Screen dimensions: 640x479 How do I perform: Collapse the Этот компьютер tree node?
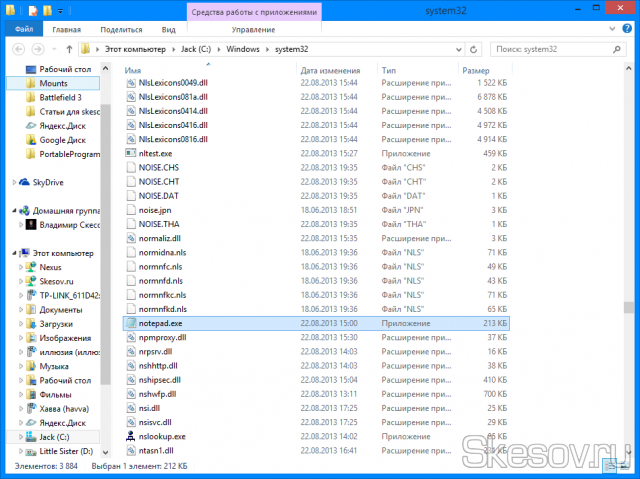12,254
